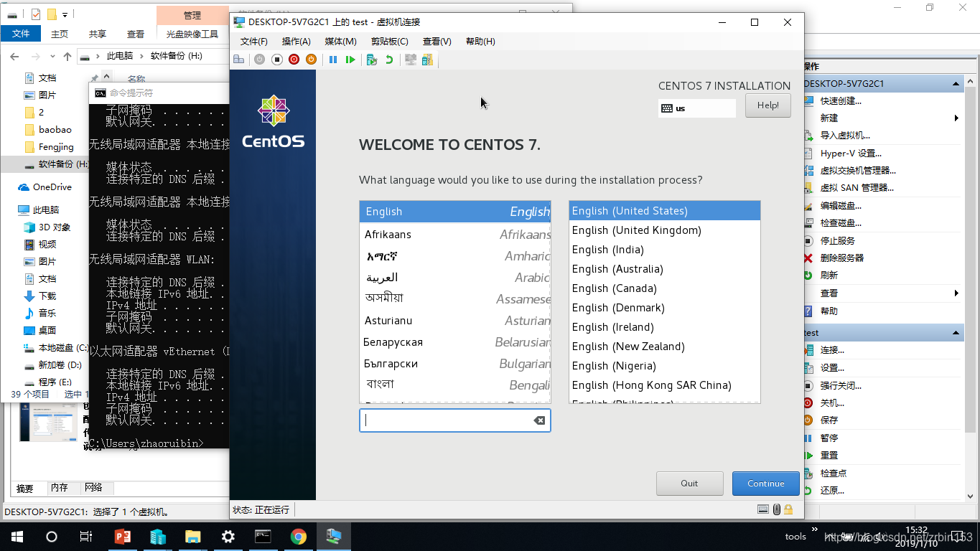
Task: Click 删除服务器 in the actions pane
Action: pos(842,258)
